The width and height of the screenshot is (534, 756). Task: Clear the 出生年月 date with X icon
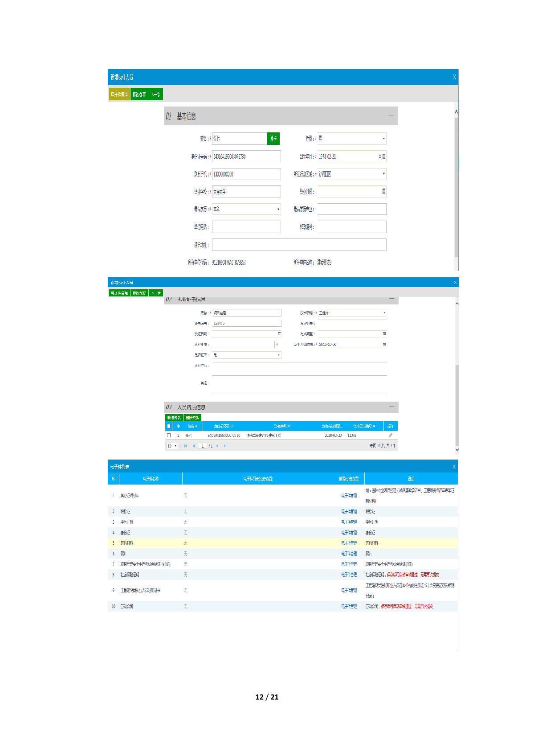pos(379,156)
